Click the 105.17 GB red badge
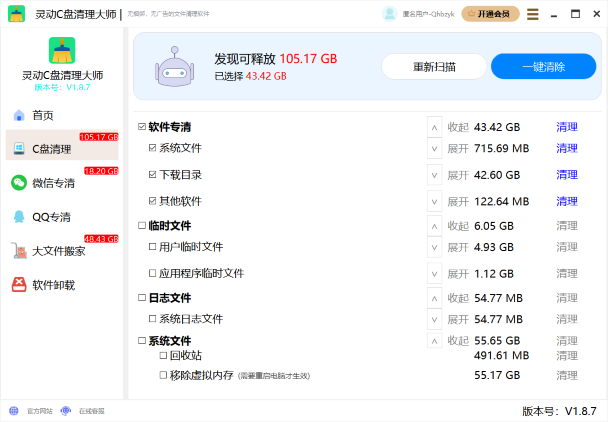608x422 pixels. [x=99, y=137]
